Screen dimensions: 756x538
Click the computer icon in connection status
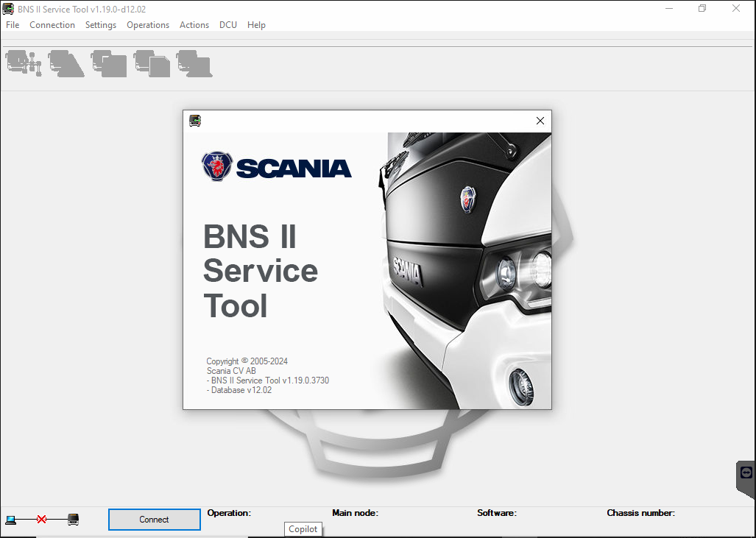(10, 520)
